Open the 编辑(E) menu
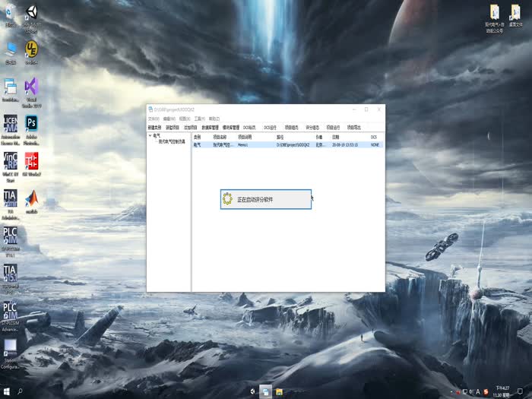This screenshot has height=399, width=532. tap(169, 119)
